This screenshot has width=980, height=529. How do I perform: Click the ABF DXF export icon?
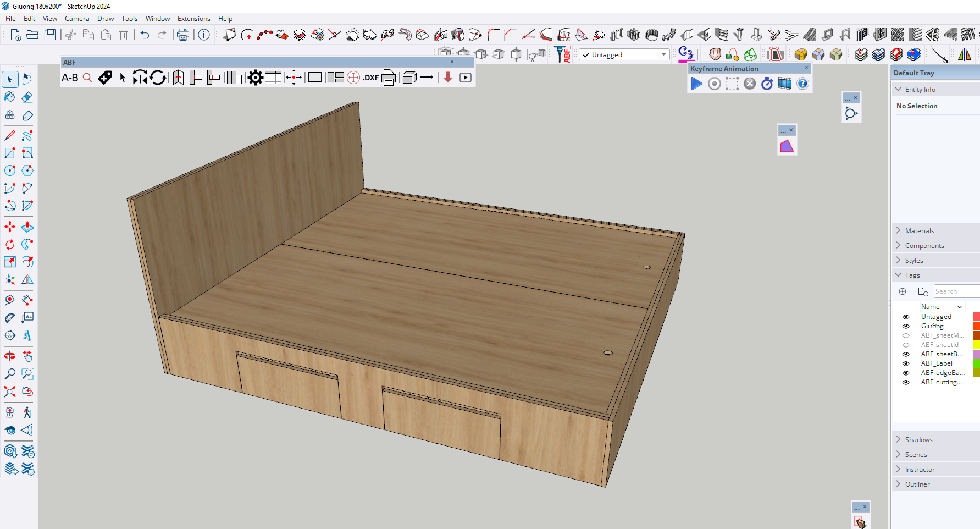tap(371, 78)
